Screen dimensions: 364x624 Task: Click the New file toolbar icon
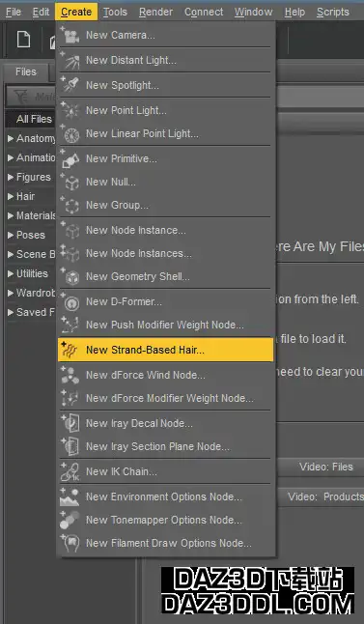click(x=23, y=40)
